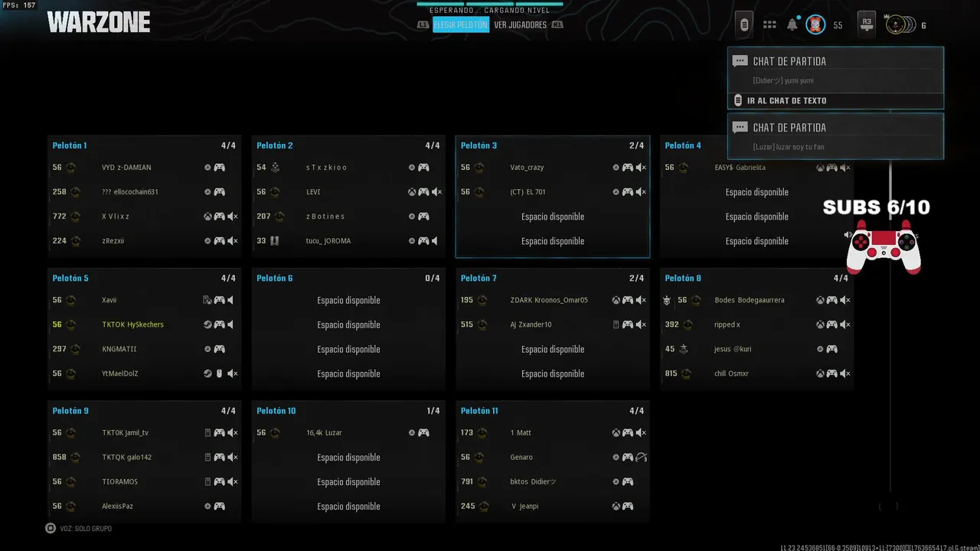
Task: Click the R3 social button icon
Action: 867,24
